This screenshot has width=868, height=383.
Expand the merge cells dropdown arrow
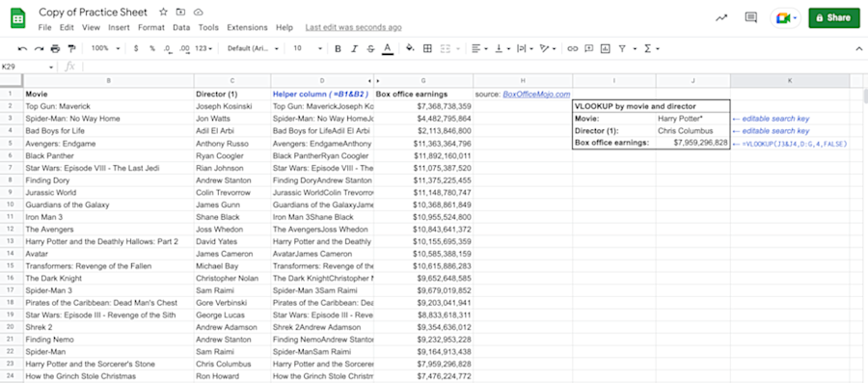click(x=458, y=48)
